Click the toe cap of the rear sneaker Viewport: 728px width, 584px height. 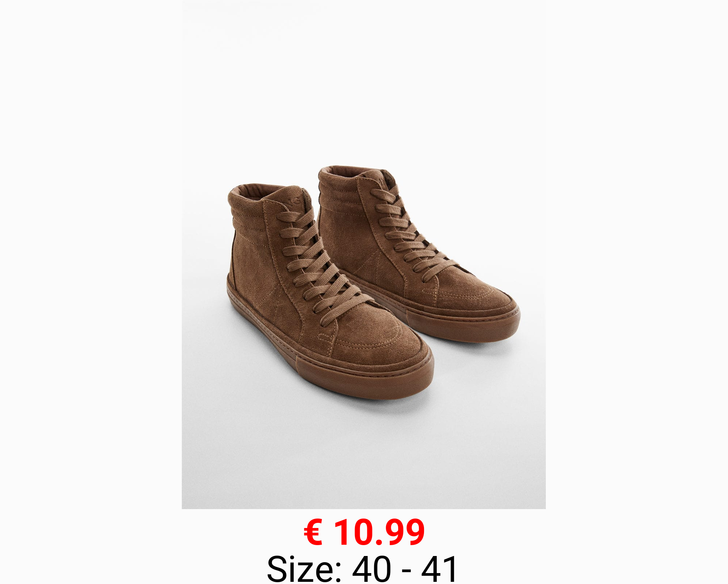[x=476, y=295]
